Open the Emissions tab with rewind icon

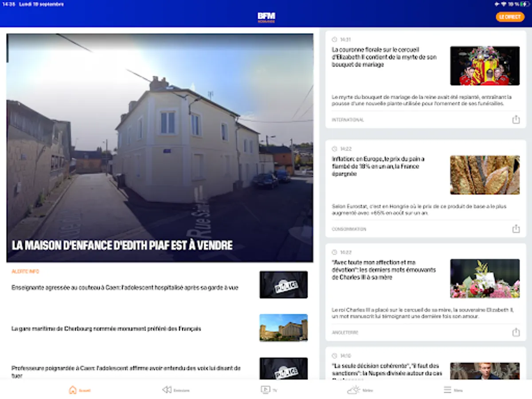pyautogui.click(x=167, y=390)
